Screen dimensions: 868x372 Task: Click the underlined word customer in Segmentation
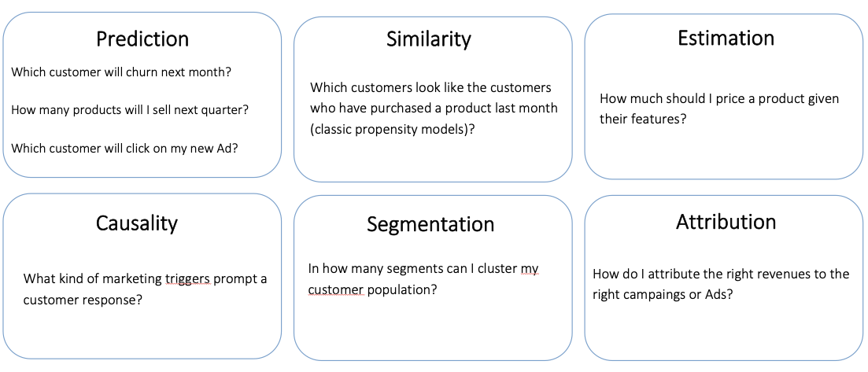335,290
